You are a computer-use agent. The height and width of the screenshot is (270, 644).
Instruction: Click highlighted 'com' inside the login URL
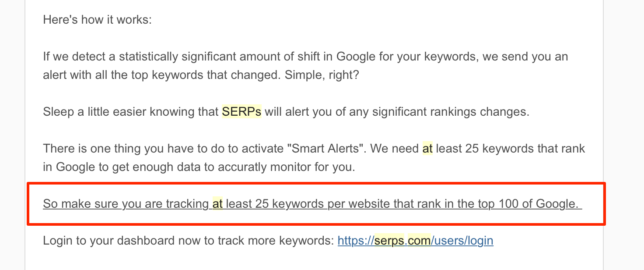pyautogui.click(x=420, y=241)
